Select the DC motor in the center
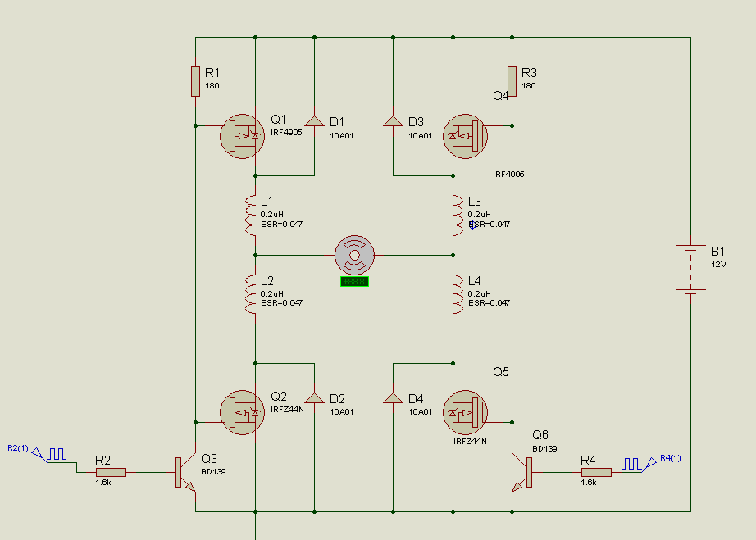This screenshot has height=540, width=756. 354,256
